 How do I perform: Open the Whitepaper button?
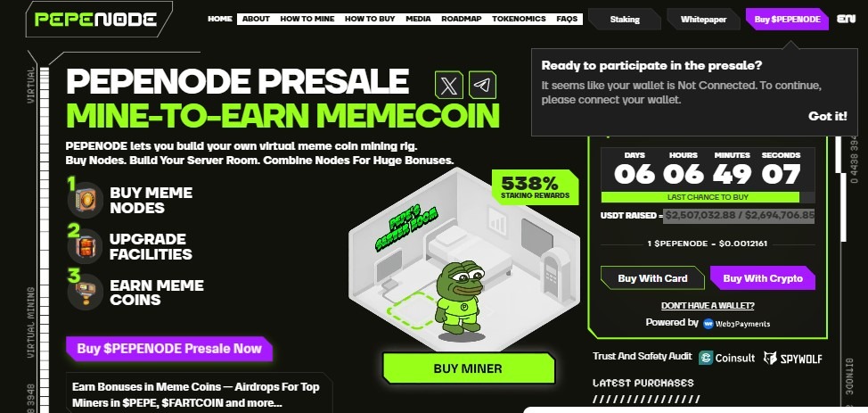[703, 20]
